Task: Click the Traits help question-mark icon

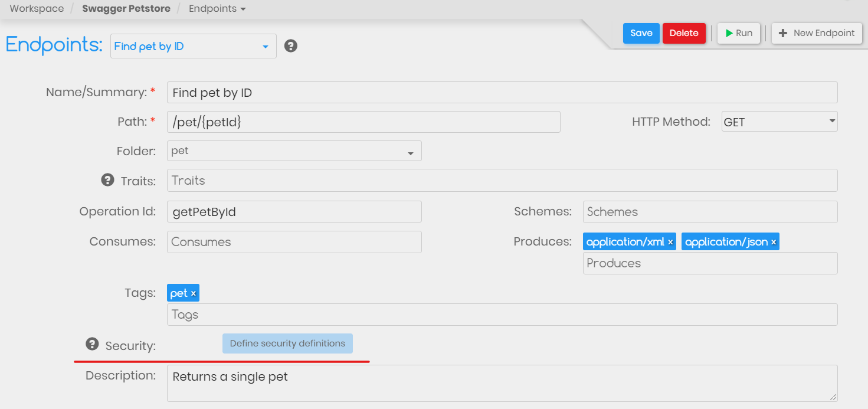Action: pos(107,180)
